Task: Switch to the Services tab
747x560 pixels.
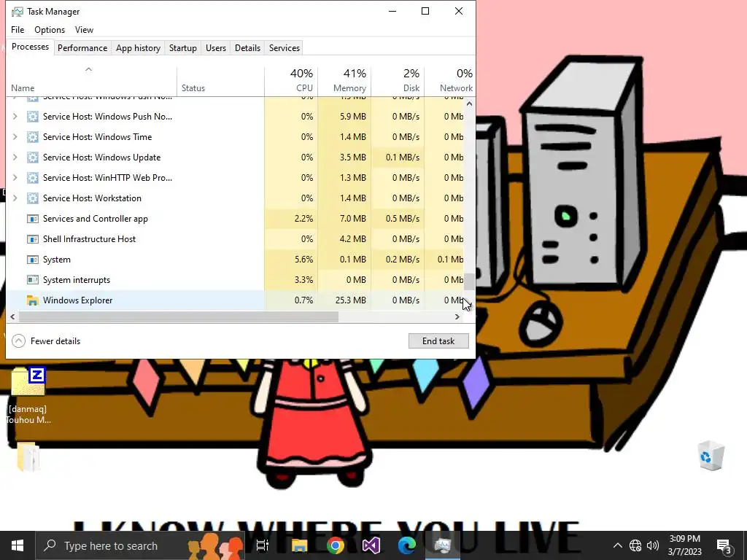Action: (x=285, y=48)
